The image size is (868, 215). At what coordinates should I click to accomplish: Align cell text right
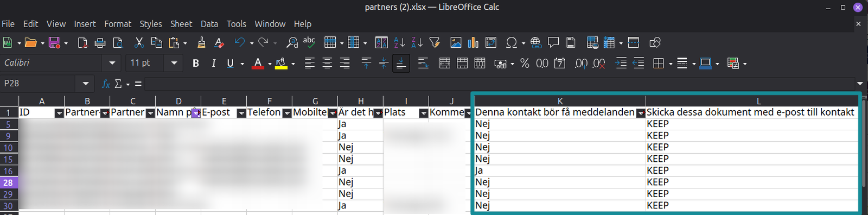[x=344, y=64]
